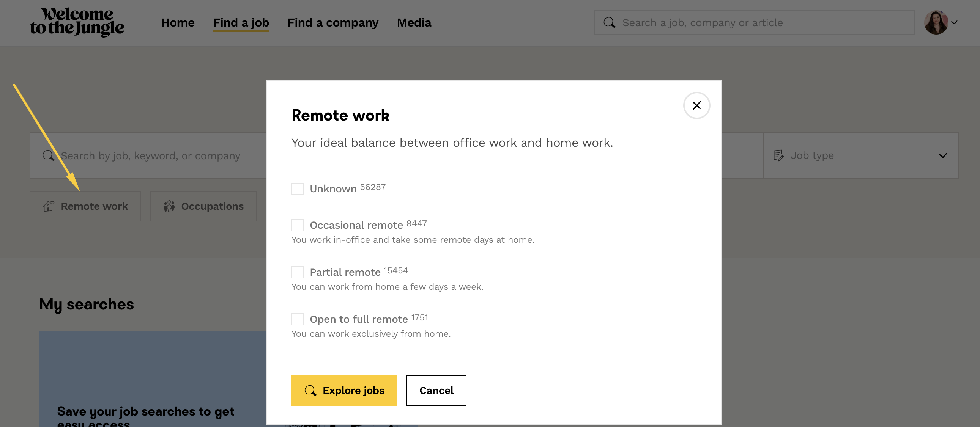
Task: Navigate to the Home menu item
Action: point(178,22)
